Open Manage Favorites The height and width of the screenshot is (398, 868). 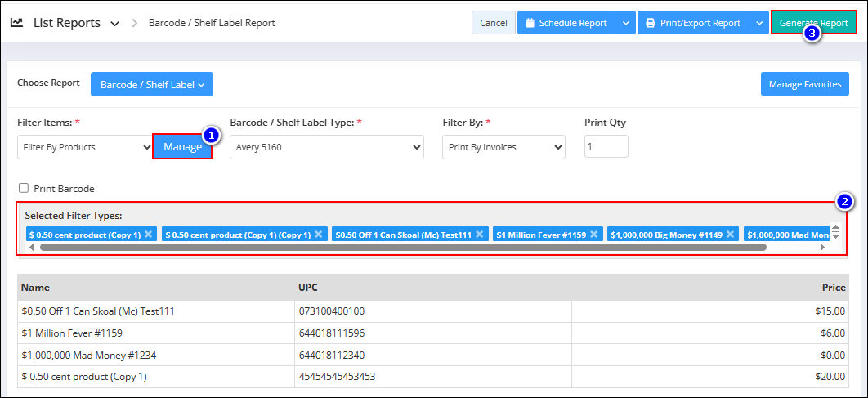805,84
